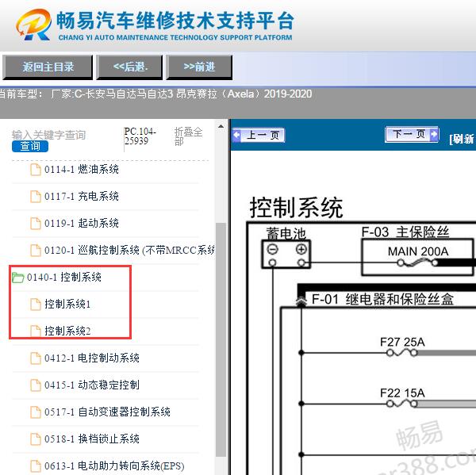Screen dimensions: 476x475
Task: Click the document icon beside 0412-1 电控制动系统
Action: 36,358
